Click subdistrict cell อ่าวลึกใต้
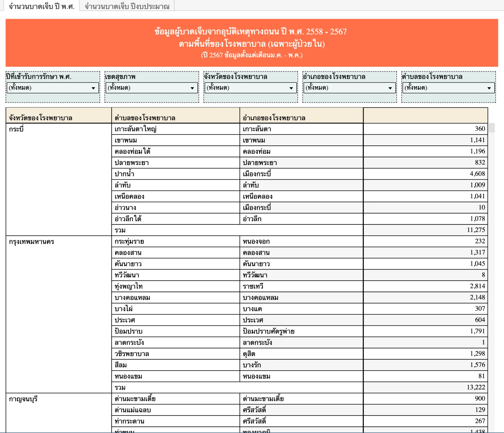The image size is (504, 433). pos(176,219)
